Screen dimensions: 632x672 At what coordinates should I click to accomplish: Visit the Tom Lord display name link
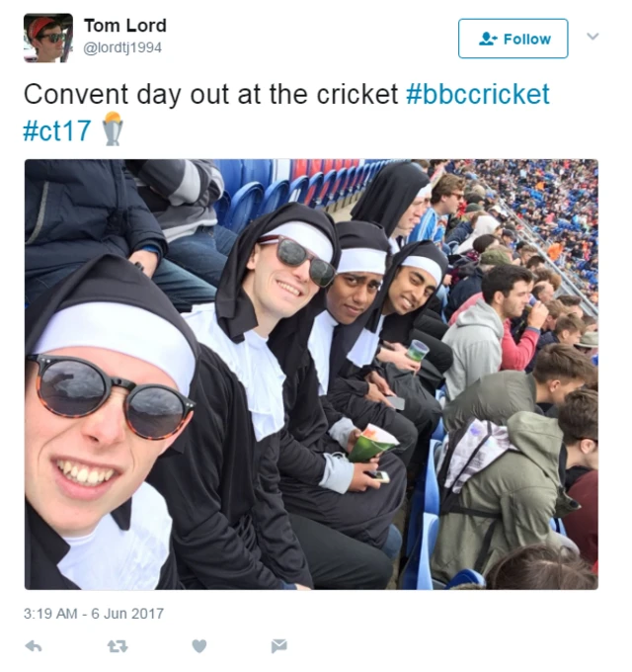click(x=125, y=26)
